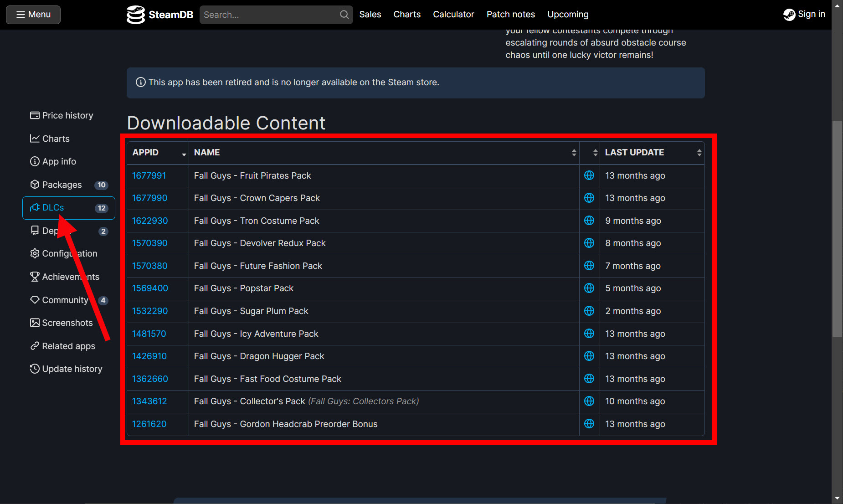
Task: Open globe store link for Sugar Plum Pack
Action: (x=589, y=311)
